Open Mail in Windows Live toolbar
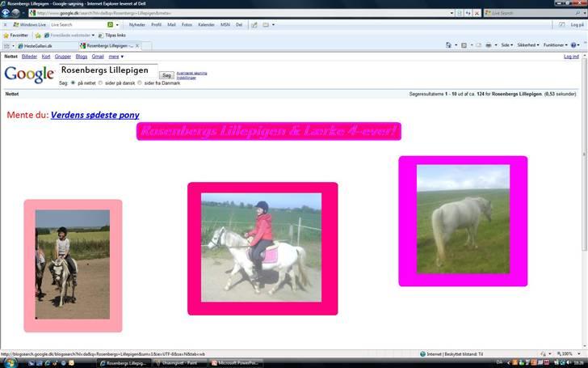Screen dimensions: 588x368 pos(171,25)
